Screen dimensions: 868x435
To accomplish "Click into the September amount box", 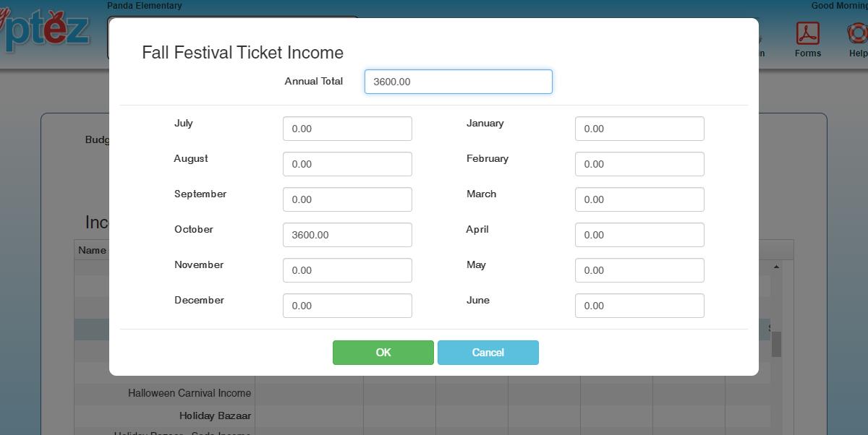I will [x=347, y=199].
